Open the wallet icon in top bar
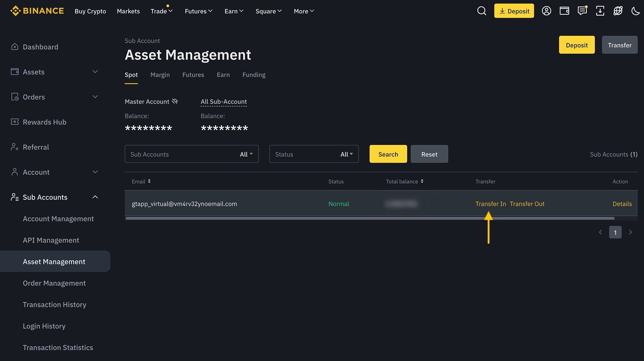Screen dimensions: 644x361 tap(564, 11)
